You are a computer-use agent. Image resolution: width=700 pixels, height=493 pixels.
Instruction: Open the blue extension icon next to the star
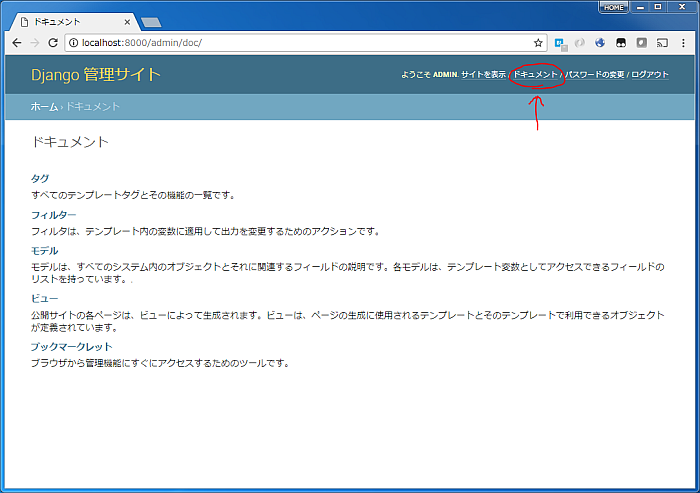coord(560,43)
